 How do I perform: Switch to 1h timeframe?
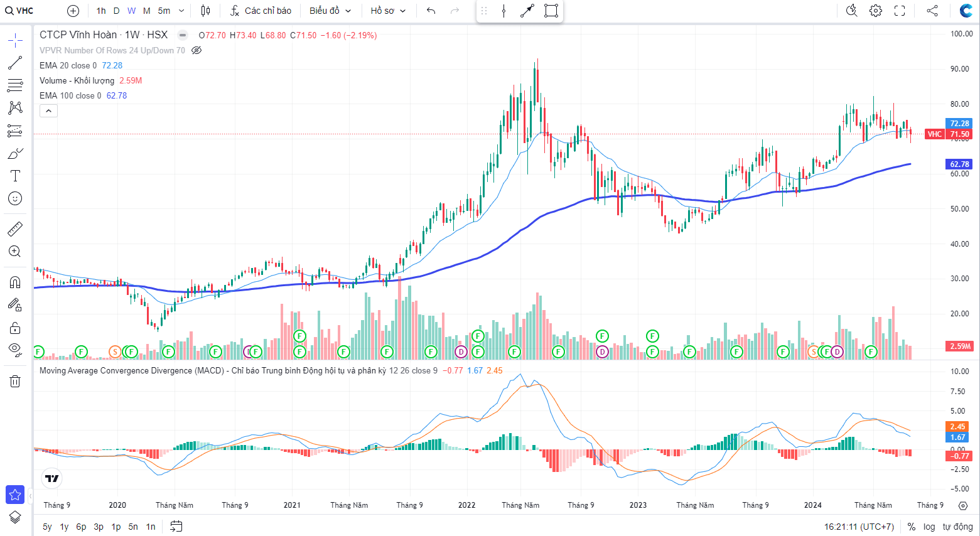click(101, 11)
